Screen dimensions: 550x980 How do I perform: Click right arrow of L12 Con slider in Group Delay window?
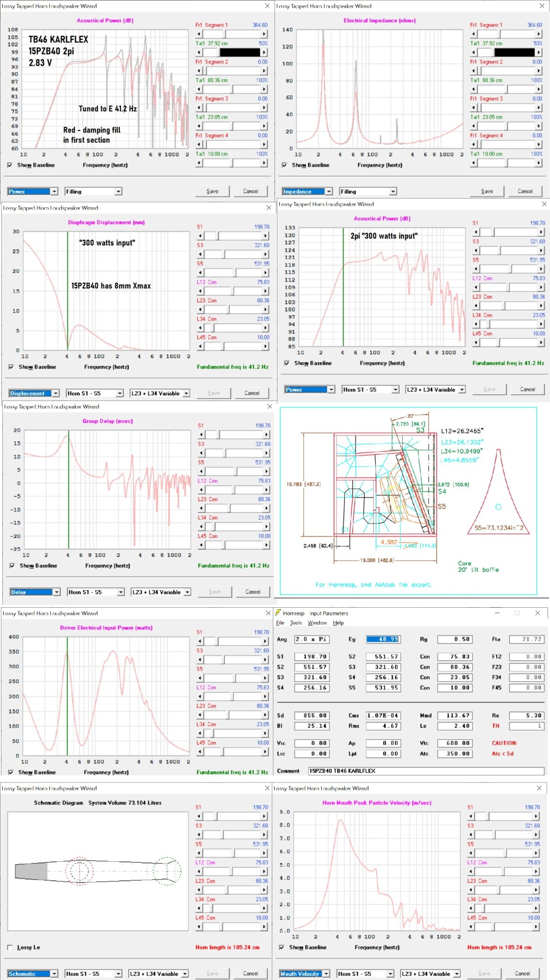[266, 490]
